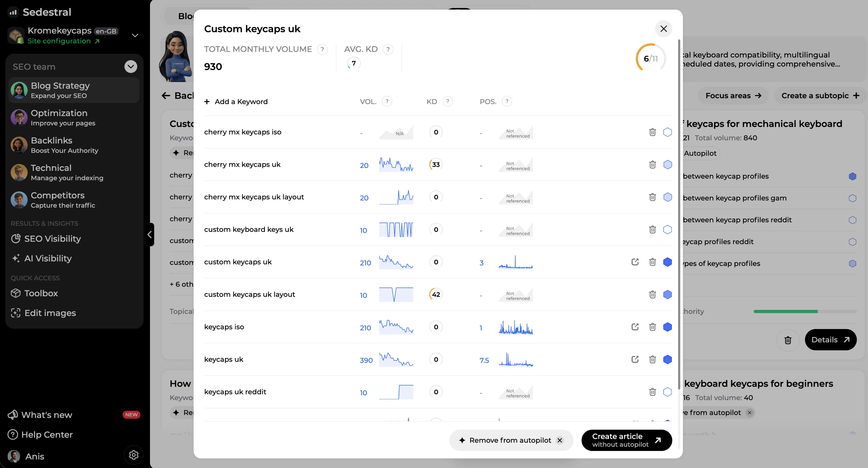868x468 pixels.
Task: Toggle hexagon for custom keycaps uk layout
Action: click(667, 295)
